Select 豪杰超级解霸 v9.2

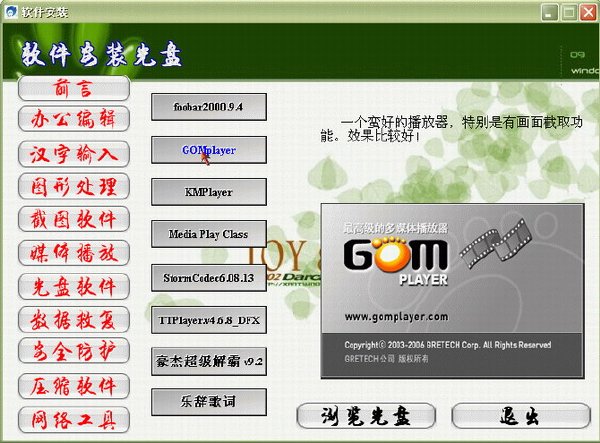coord(209,361)
